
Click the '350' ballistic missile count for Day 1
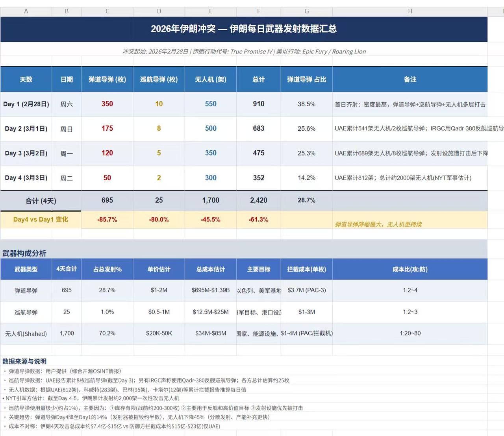[x=107, y=104]
